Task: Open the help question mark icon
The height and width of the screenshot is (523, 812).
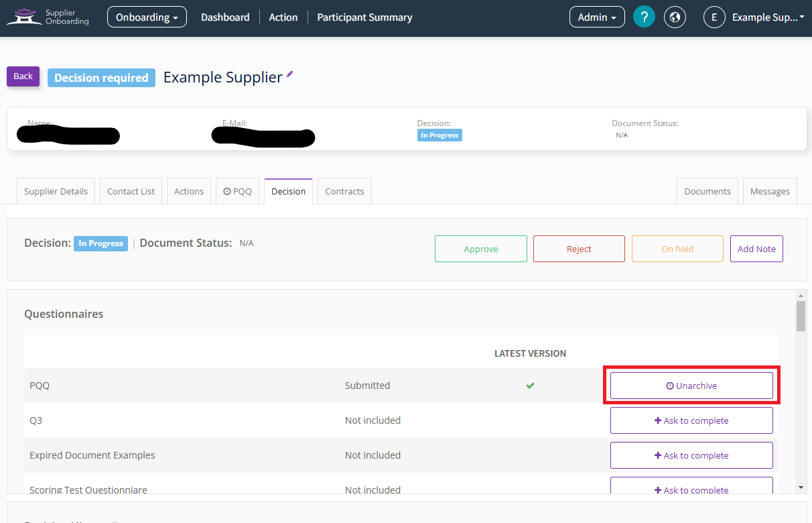Action: [644, 17]
